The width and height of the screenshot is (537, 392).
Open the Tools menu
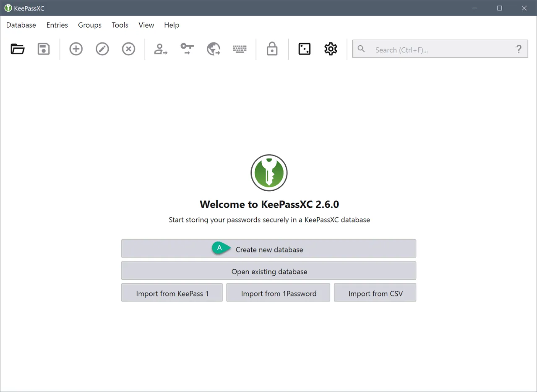click(120, 25)
